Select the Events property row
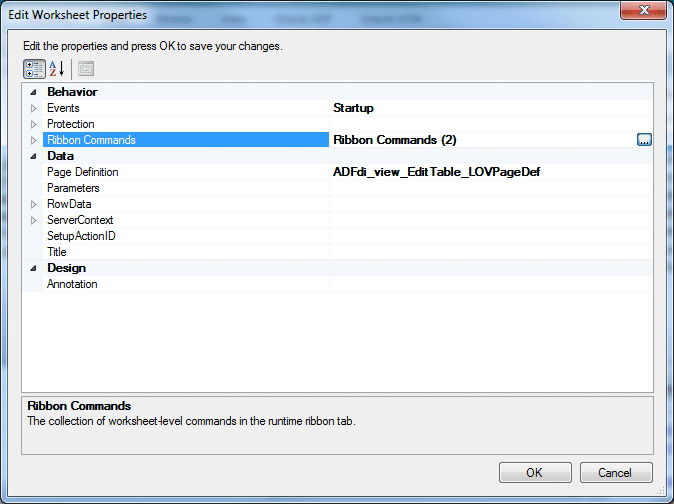 (x=337, y=108)
